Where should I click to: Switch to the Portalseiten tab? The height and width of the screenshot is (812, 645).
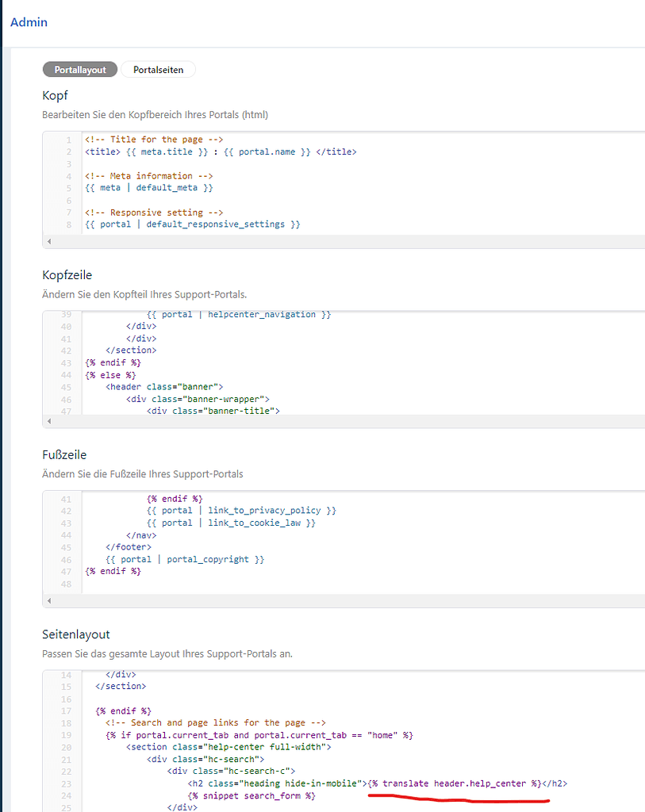pyautogui.click(x=158, y=69)
